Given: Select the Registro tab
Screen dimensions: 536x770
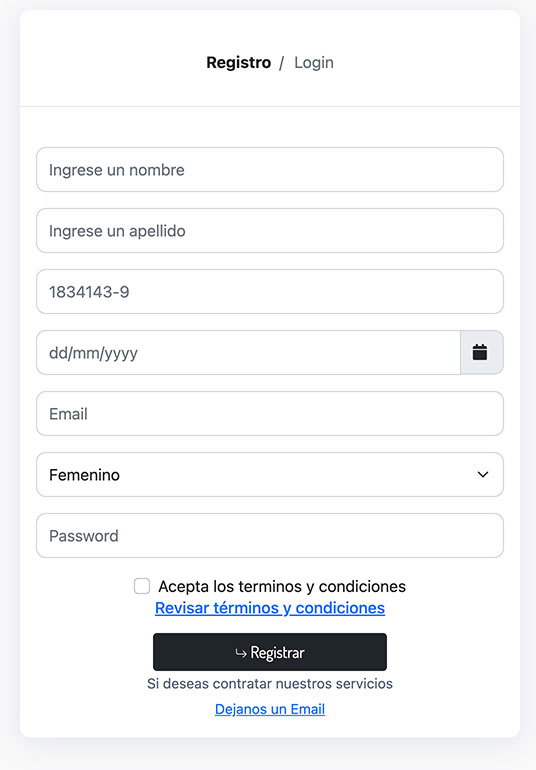Looking at the screenshot, I should point(238,62).
